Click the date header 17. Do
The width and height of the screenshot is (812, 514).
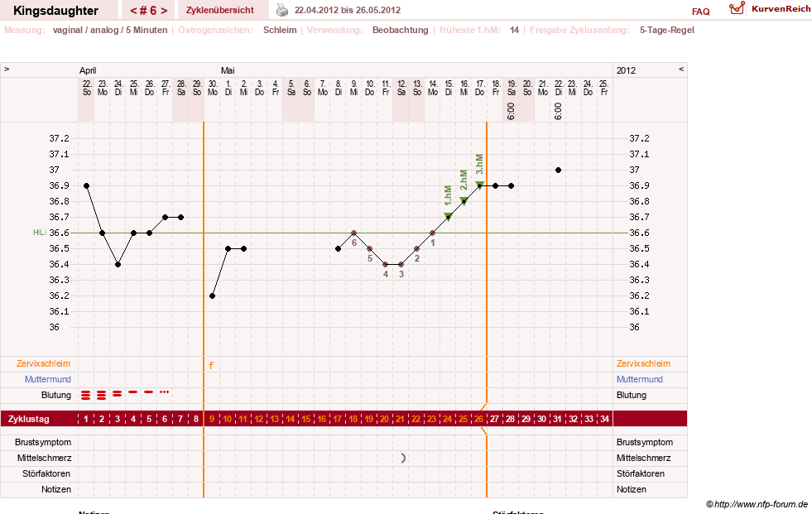pyautogui.click(x=480, y=88)
